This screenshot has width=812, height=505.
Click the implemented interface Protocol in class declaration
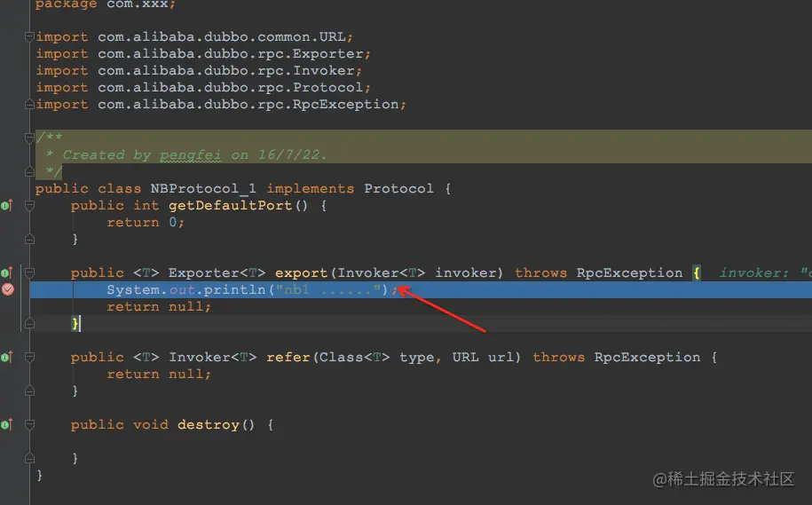(398, 188)
